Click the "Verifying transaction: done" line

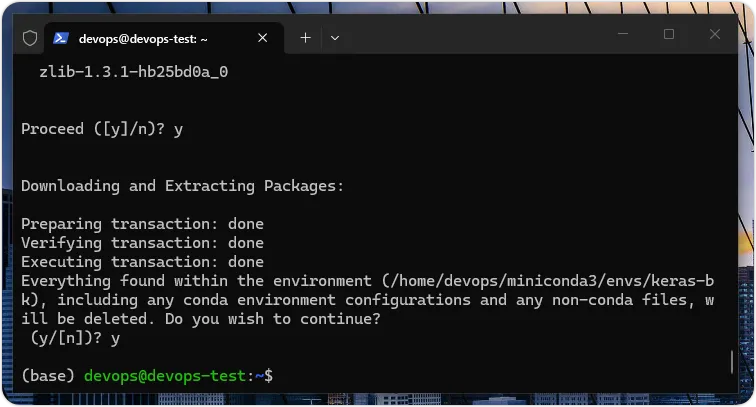tap(142, 243)
